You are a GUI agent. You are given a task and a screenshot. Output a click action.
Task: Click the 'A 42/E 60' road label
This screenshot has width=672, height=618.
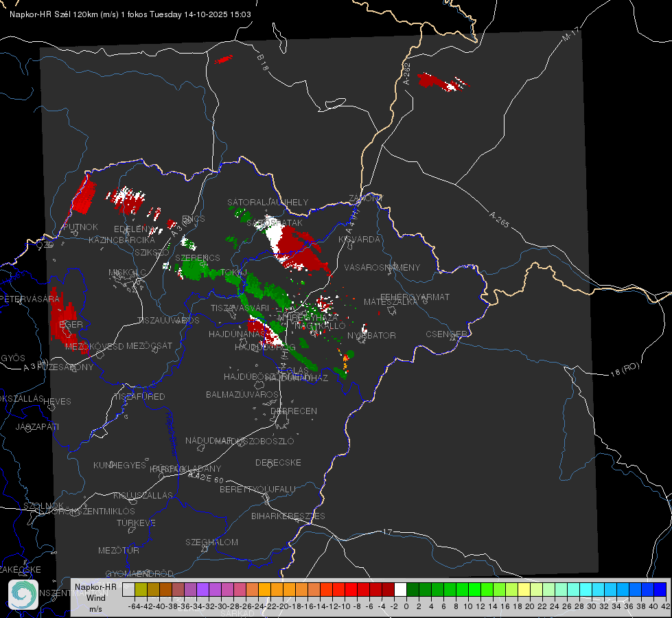(x=206, y=477)
